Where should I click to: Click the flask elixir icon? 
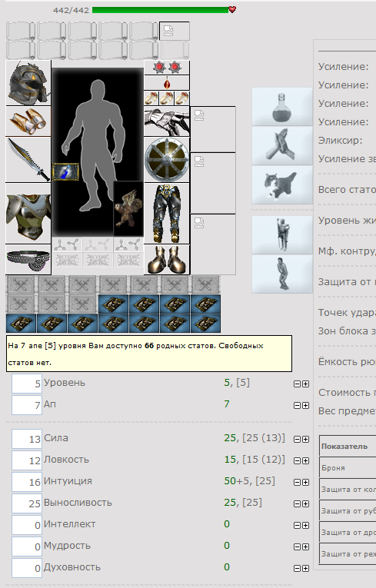tap(282, 107)
